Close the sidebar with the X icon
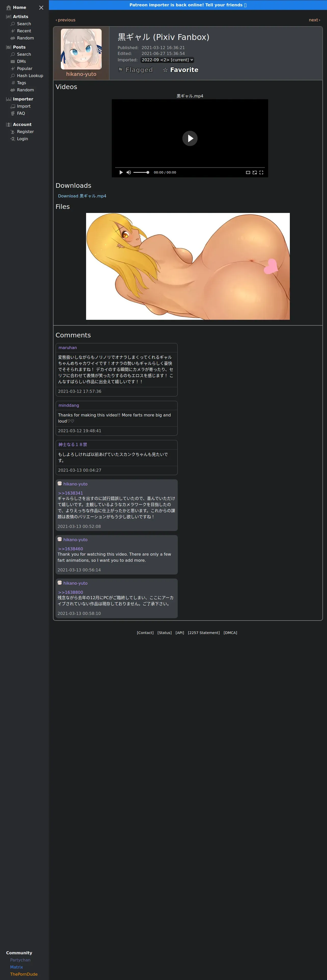Image resolution: width=327 pixels, height=980 pixels. tap(41, 8)
